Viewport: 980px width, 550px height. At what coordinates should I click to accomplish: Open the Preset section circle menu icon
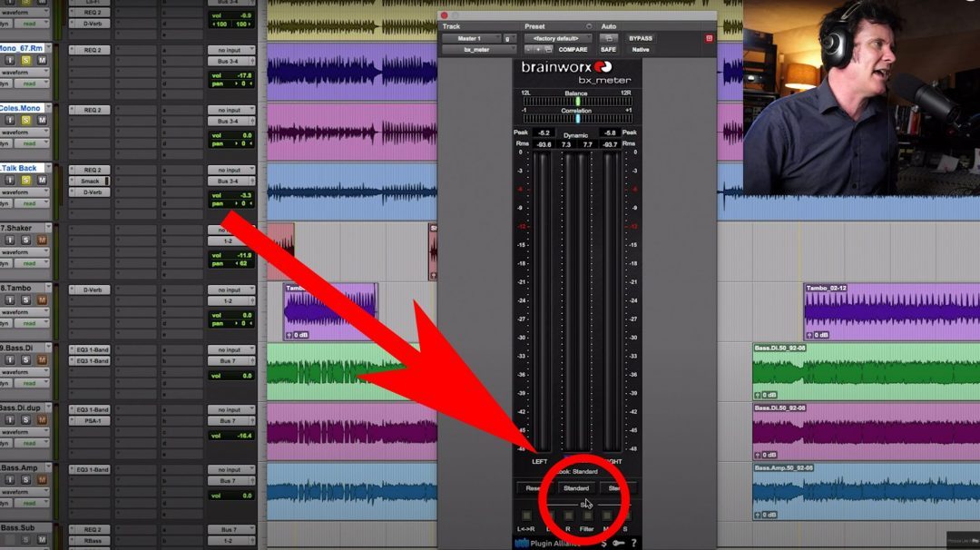(x=589, y=27)
